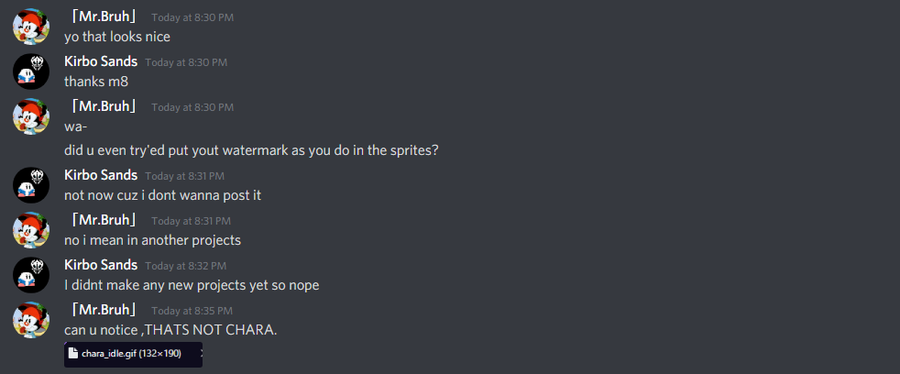Click Kirbo Sands username above "thanks m8"
900x374 pixels.
click(x=100, y=61)
